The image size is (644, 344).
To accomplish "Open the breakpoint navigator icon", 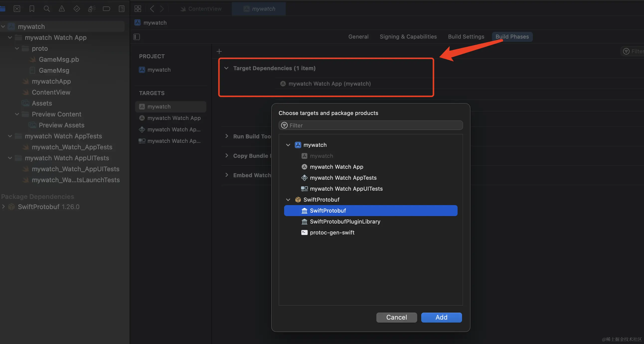I will pos(106,9).
